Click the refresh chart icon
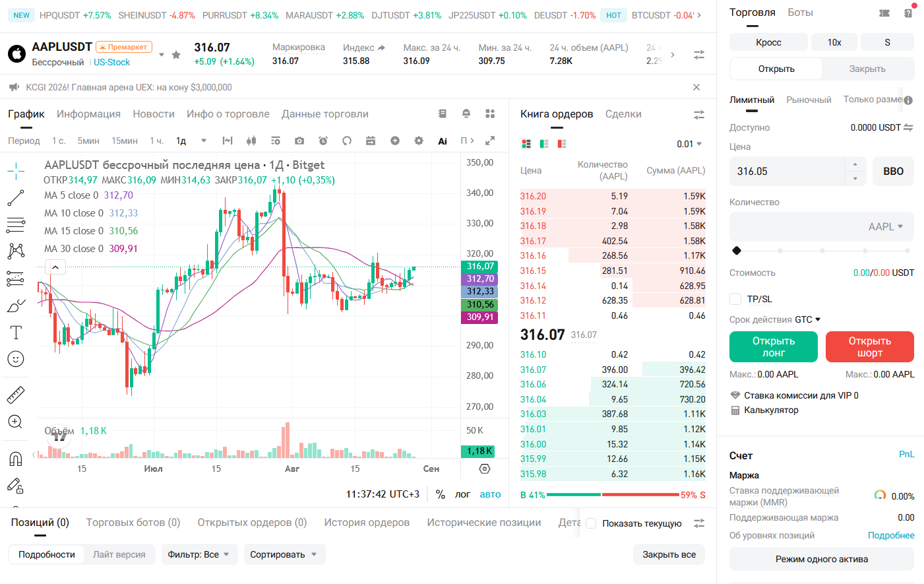Viewport: 924px width, 584px height. [x=347, y=141]
